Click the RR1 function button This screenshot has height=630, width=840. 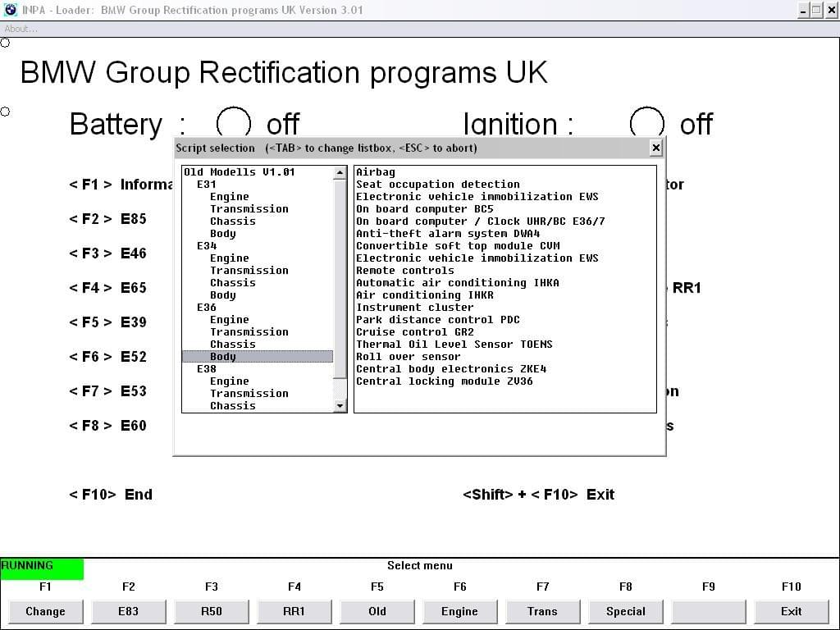(x=294, y=611)
